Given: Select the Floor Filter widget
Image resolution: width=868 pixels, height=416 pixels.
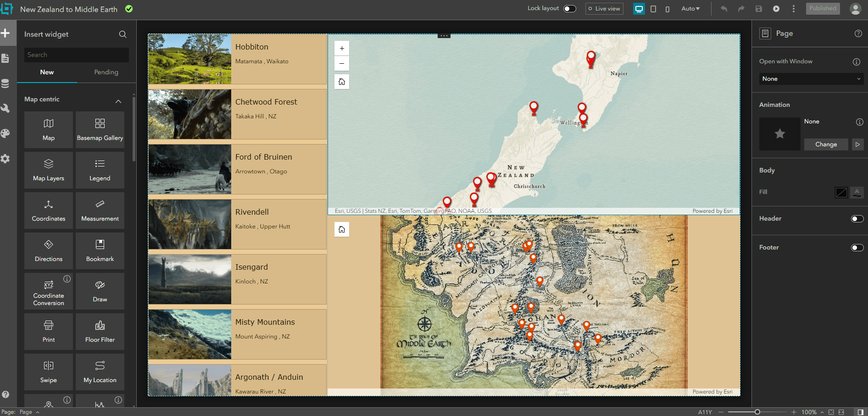Looking at the screenshot, I should point(100,332).
